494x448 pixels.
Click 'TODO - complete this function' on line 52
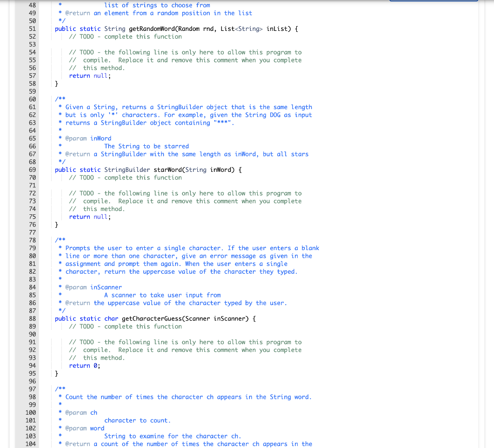coord(125,37)
